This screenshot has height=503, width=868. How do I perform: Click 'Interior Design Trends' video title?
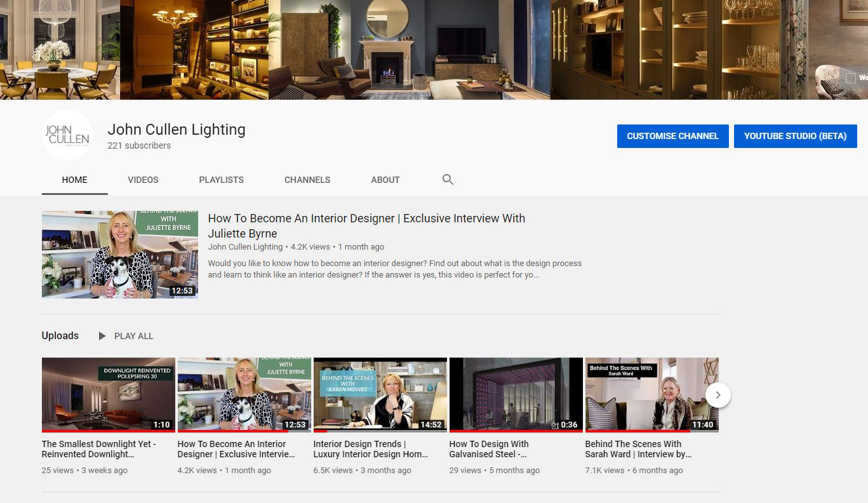click(x=371, y=449)
